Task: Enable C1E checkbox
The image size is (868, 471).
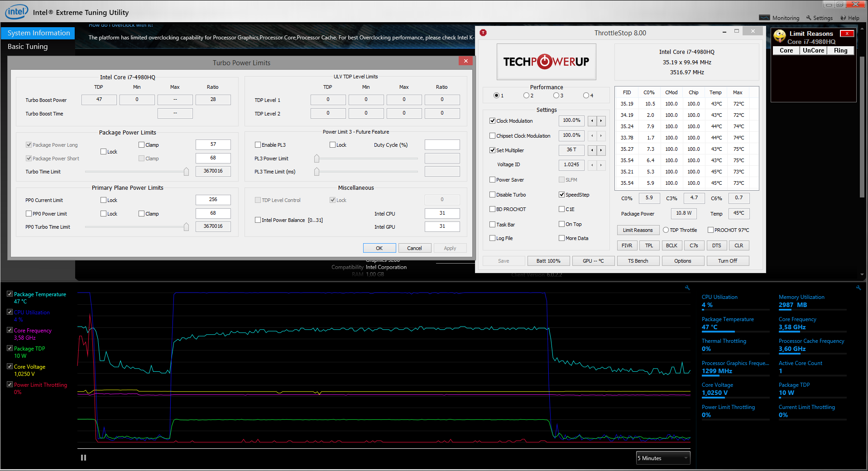Action: pyautogui.click(x=561, y=209)
